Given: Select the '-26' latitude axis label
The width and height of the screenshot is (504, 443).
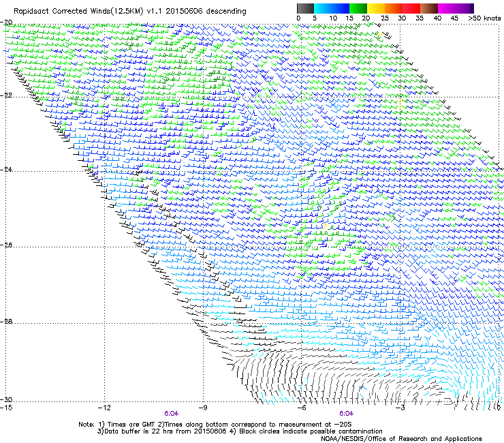Looking at the screenshot, I should coord(7,245).
